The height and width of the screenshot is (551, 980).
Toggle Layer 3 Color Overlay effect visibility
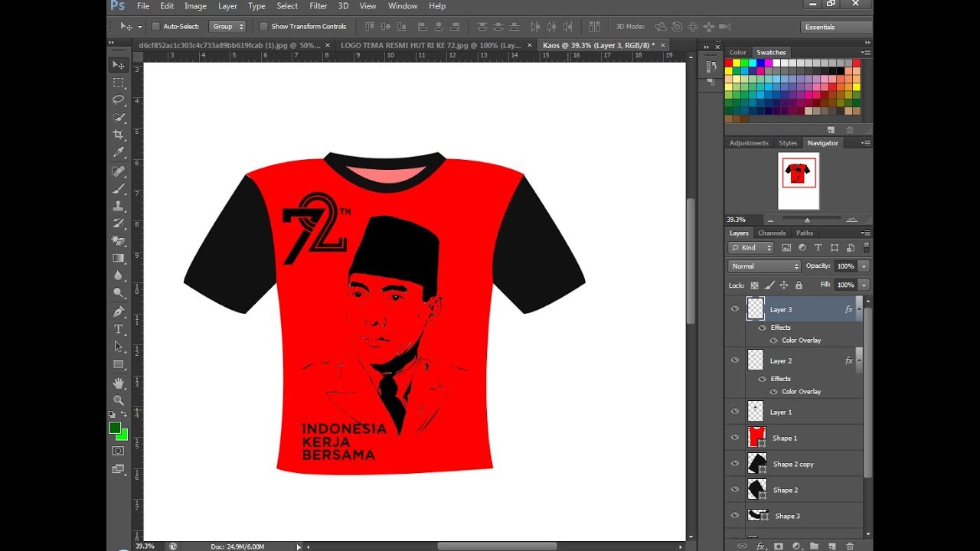773,341
